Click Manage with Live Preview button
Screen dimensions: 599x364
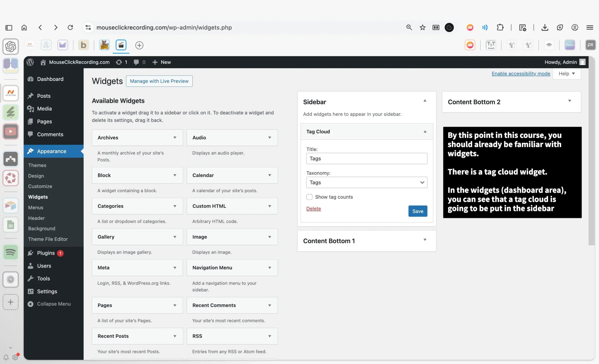pos(159,81)
